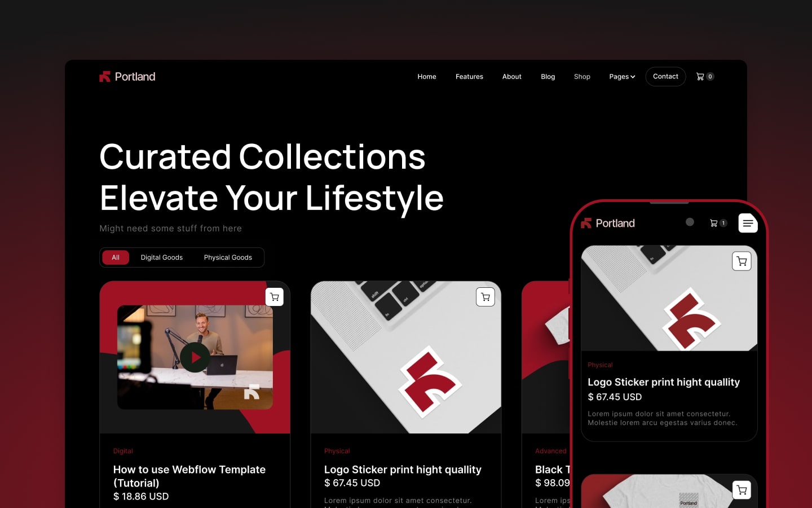The width and height of the screenshot is (812, 508).
Task: Click the desktop '$ 67.45 USD' price
Action: [x=352, y=483]
